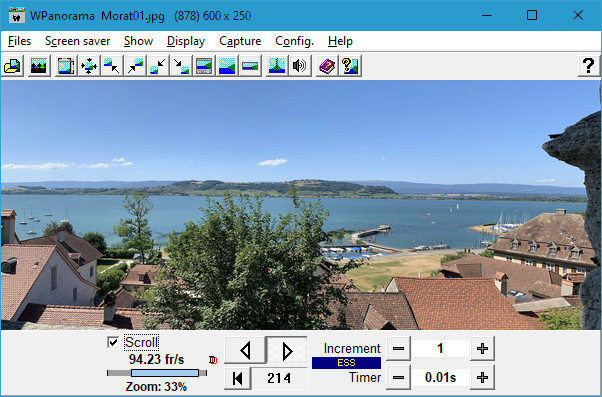Click the question mark over picture icon

[350, 66]
